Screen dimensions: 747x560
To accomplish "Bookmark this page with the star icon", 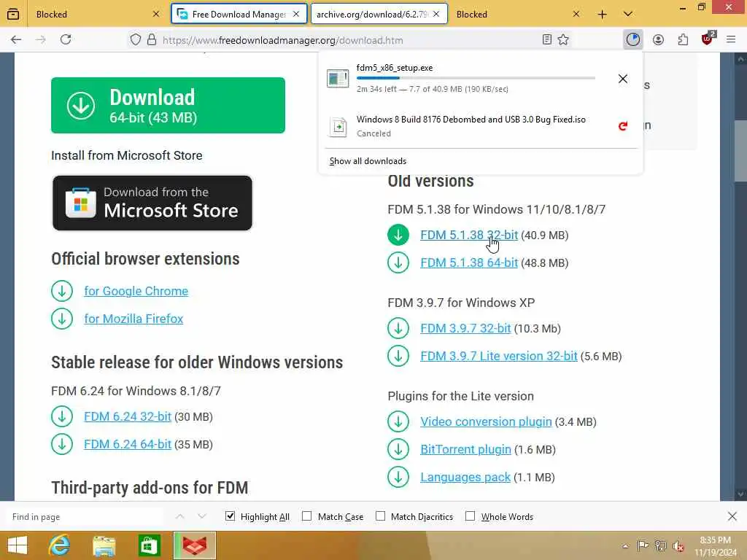I will coord(563,39).
